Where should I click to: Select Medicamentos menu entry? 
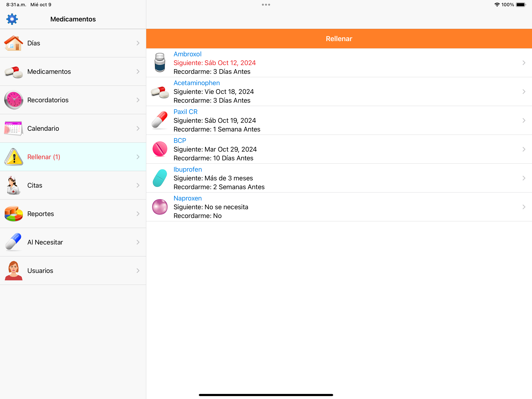pyautogui.click(x=73, y=72)
